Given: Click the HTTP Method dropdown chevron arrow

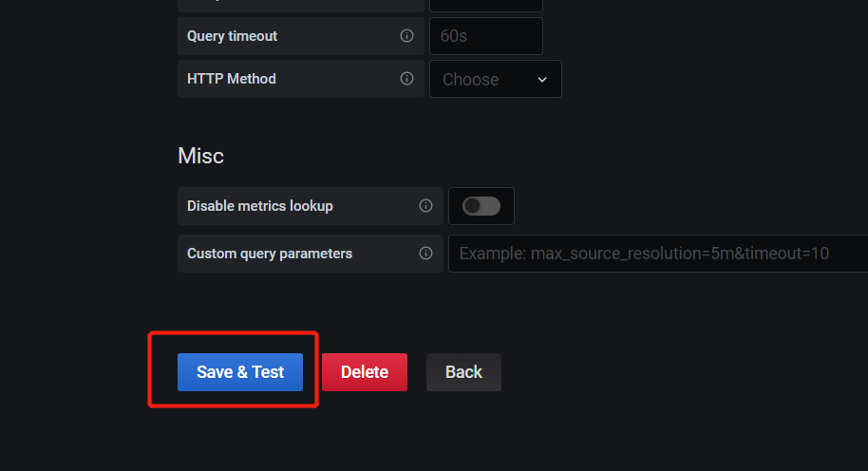Looking at the screenshot, I should click(542, 80).
